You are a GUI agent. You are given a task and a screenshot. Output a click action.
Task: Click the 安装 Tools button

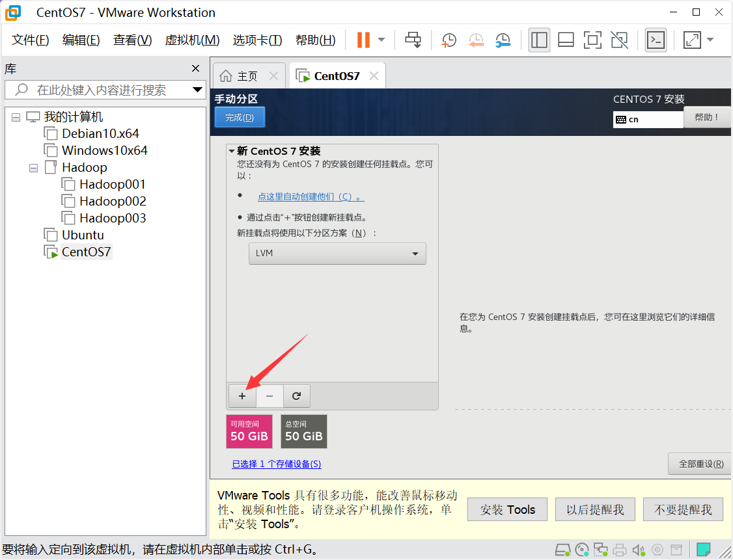(508, 509)
